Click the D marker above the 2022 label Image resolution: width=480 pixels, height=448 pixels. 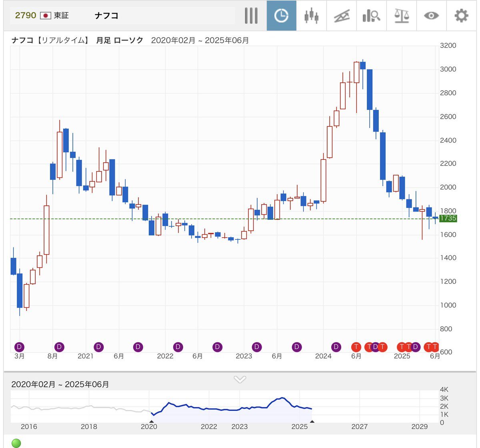[178, 347]
